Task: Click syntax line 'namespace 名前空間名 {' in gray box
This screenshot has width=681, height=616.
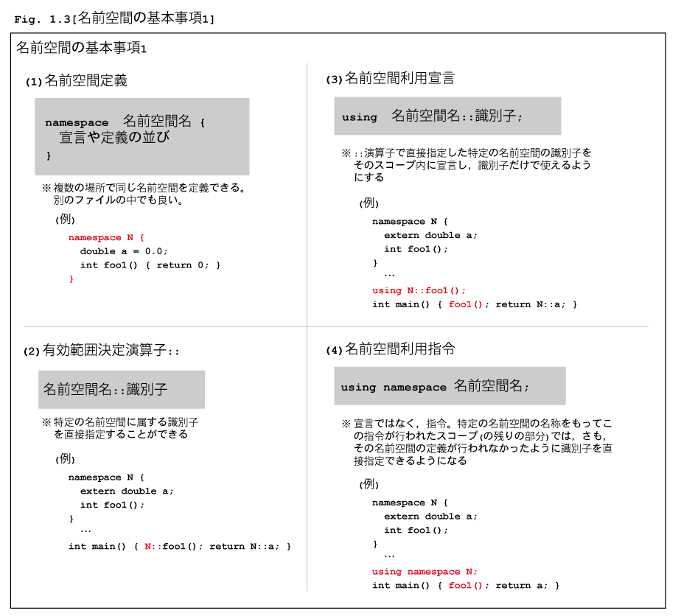Action: coord(125,121)
